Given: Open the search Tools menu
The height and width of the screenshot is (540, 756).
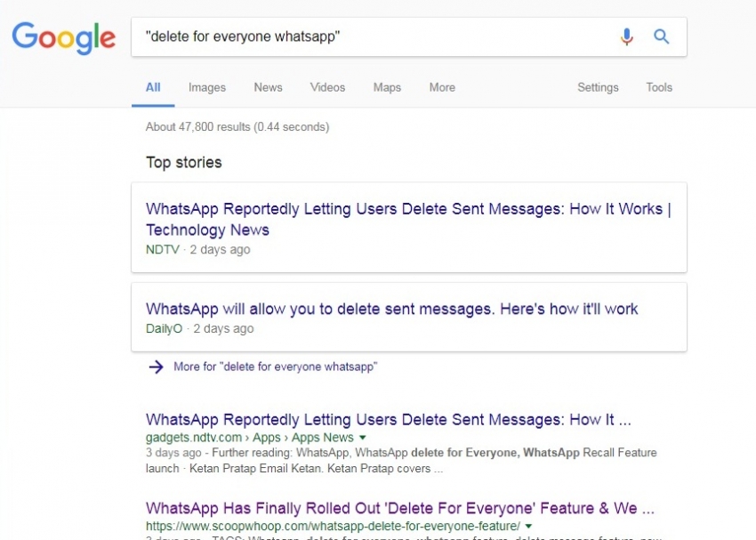Looking at the screenshot, I should (x=659, y=87).
